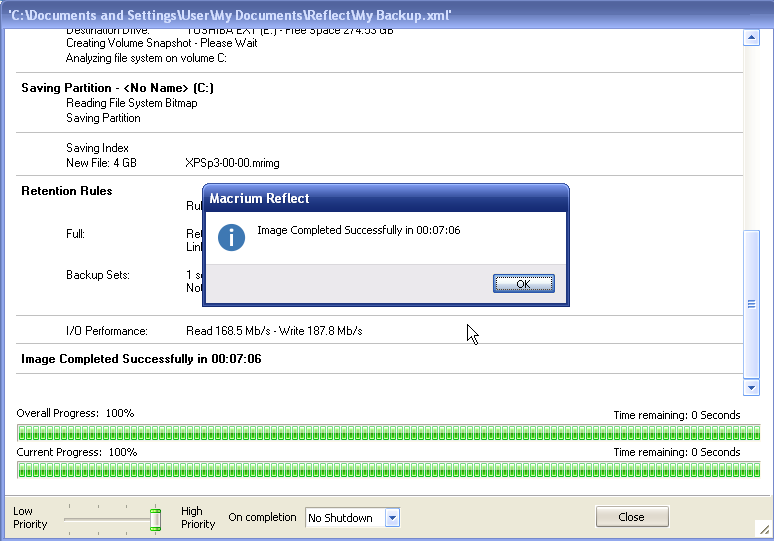The image size is (774, 541).
Task: Click 'Time remaining: 0 Seconds' above overall bar
Action: click(677, 415)
